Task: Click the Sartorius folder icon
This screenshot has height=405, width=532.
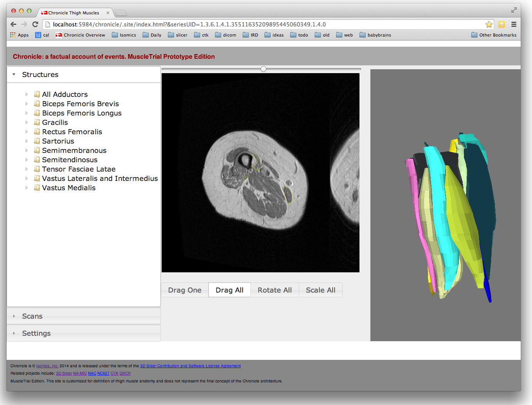Action: (x=37, y=141)
